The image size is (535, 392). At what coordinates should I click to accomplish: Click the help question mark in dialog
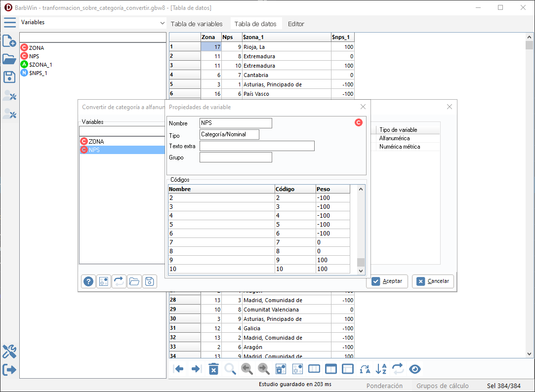click(x=88, y=281)
